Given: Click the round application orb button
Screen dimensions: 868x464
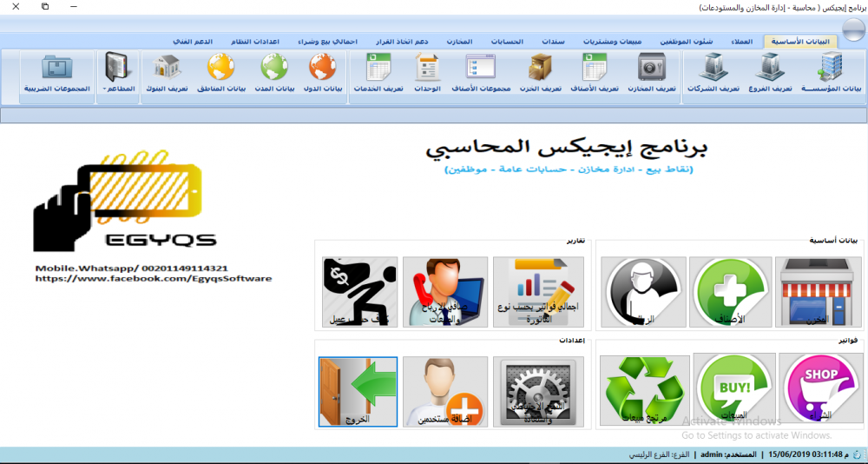Looking at the screenshot, I should 853,30.
